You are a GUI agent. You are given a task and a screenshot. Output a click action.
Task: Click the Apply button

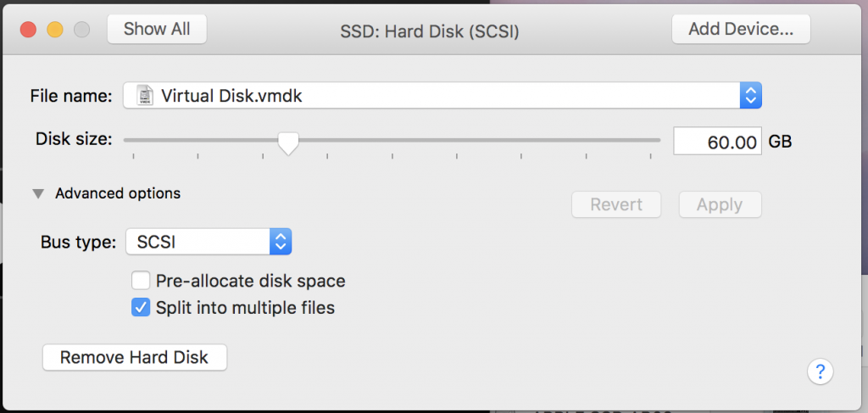pos(721,205)
